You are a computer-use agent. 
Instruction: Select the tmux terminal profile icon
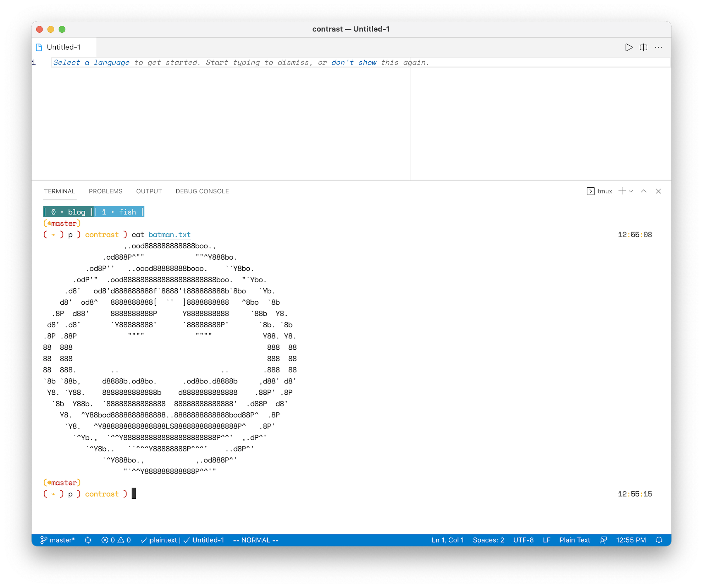(591, 191)
